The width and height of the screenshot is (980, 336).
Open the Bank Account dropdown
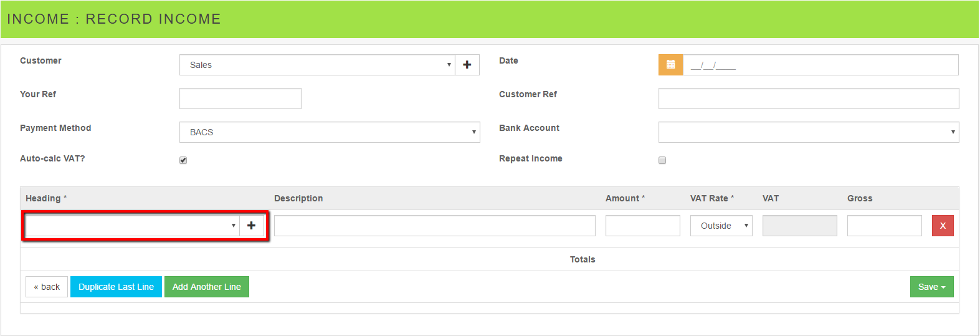[x=808, y=132]
